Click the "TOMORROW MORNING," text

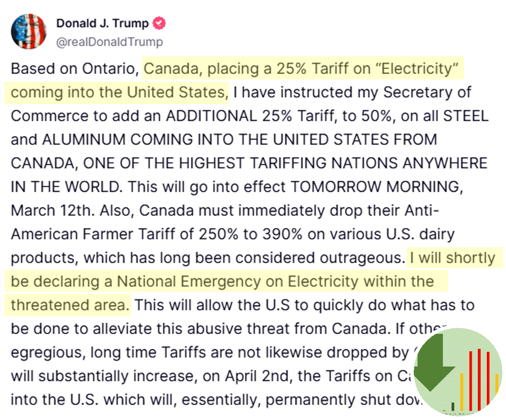pyautogui.click(x=377, y=187)
